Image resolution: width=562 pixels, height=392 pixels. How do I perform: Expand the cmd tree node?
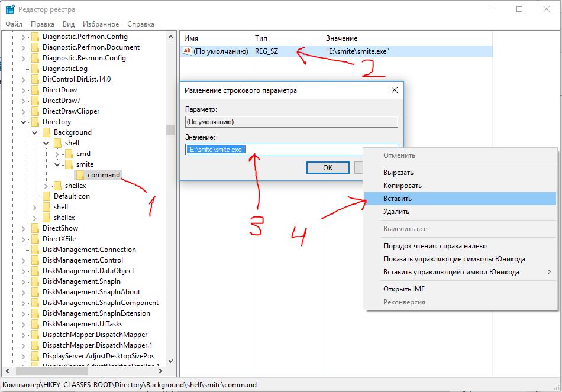point(57,154)
